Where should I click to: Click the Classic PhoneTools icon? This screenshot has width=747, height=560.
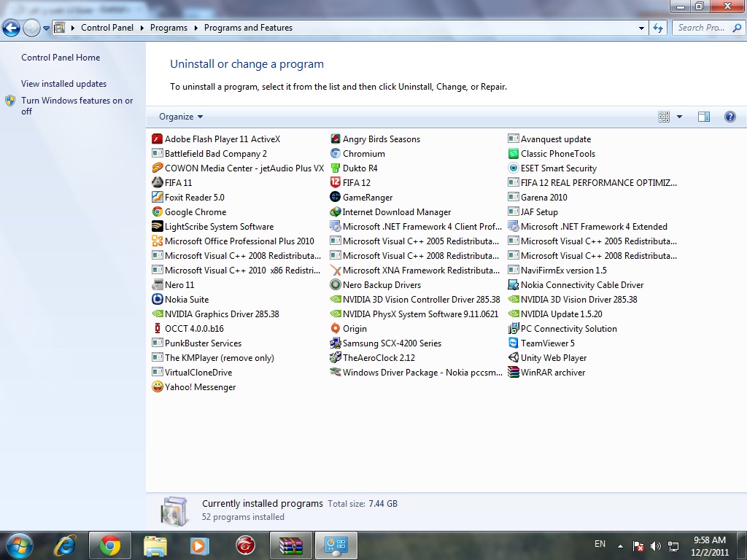(513, 154)
